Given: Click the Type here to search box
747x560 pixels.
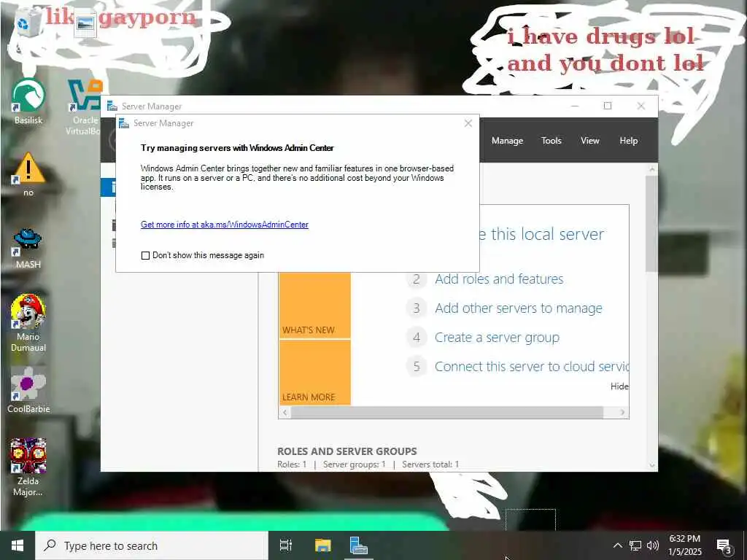Looking at the screenshot, I should click(152, 545).
